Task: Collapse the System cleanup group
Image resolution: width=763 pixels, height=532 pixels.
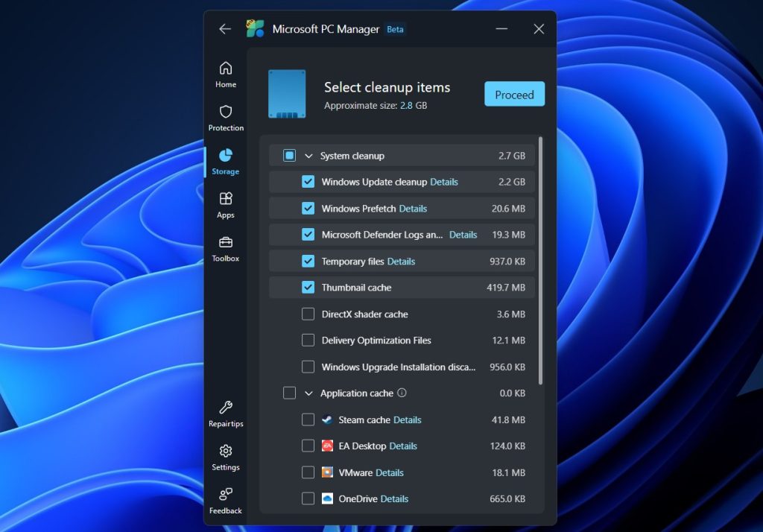Action: click(311, 155)
